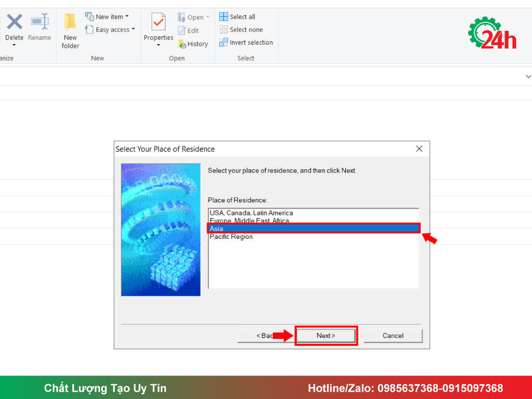Click the Select none icon
This screenshot has height=399, width=532.
click(x=223, y=29)
